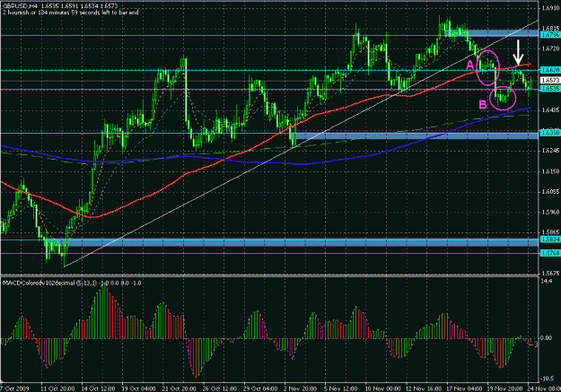Click the '19 Nov 20:00' time axis label
The image size is (561, 392).
(x=504, y=388)
